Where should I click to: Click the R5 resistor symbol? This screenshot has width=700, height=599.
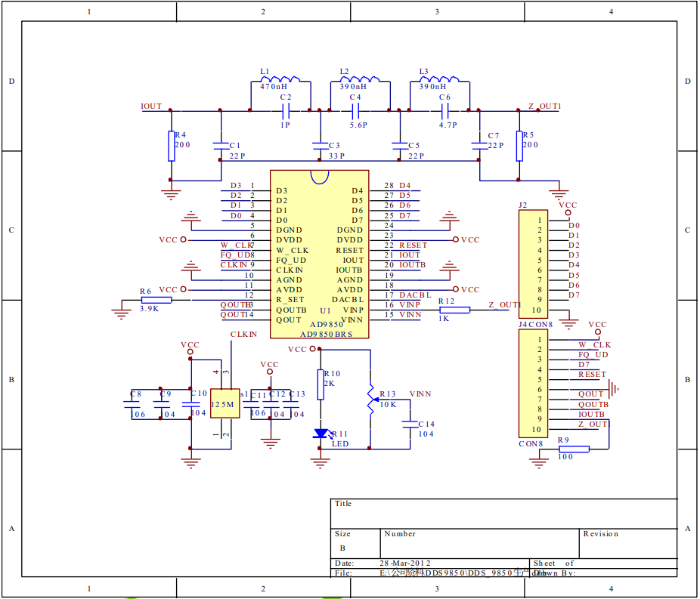[519, 146]
